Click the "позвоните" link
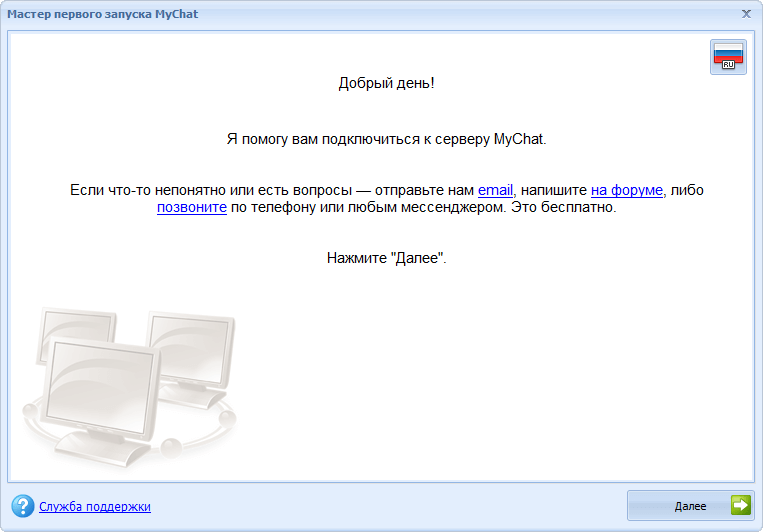 click(x=191, y=209)
